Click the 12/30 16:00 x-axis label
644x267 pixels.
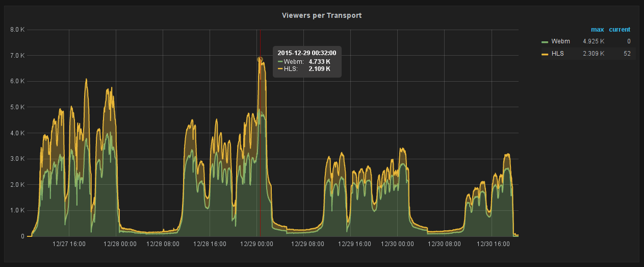[494, 244]
